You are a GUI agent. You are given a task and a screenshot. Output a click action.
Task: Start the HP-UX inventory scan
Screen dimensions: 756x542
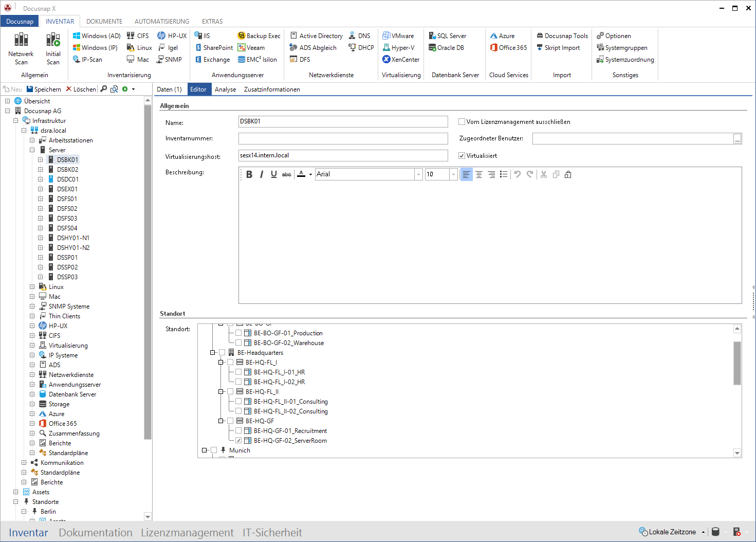click(172, 36)
